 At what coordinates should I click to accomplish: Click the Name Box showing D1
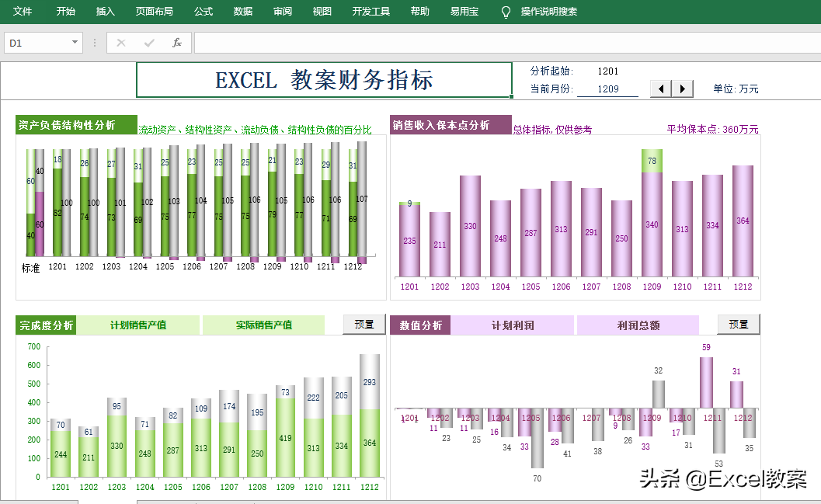[x=37, y=43]
